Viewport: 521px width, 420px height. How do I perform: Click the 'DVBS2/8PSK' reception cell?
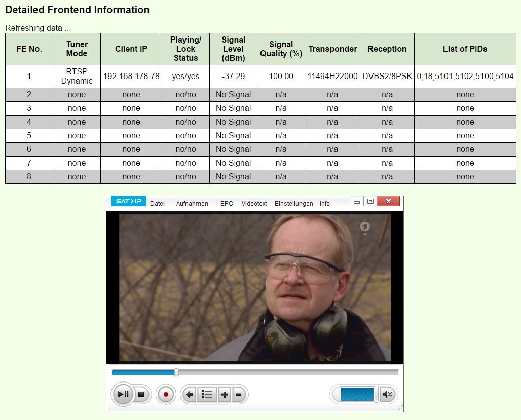387,76
